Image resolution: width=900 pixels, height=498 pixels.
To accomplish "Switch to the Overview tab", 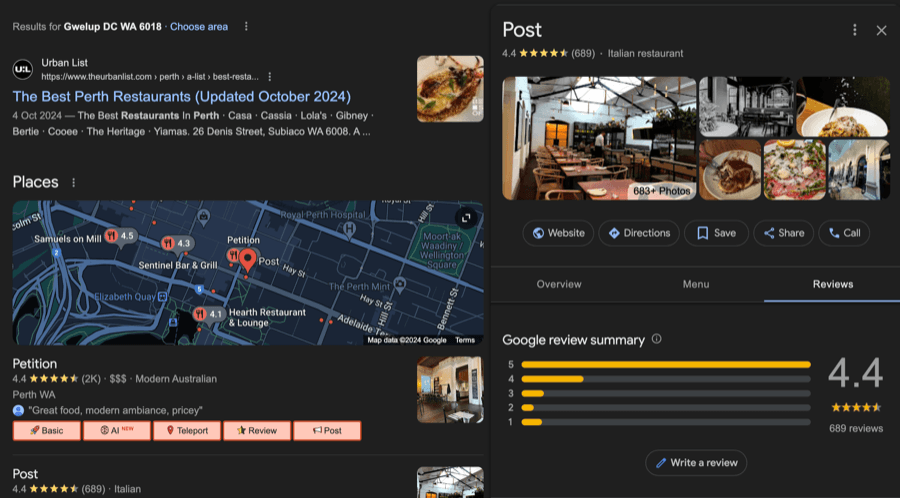I will click(x=559, y=284).
